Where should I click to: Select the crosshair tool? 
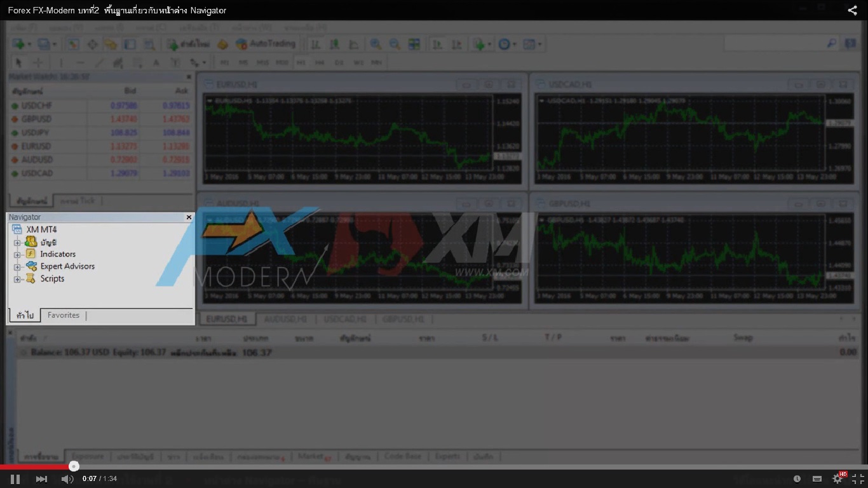click(x=37, y=62)
